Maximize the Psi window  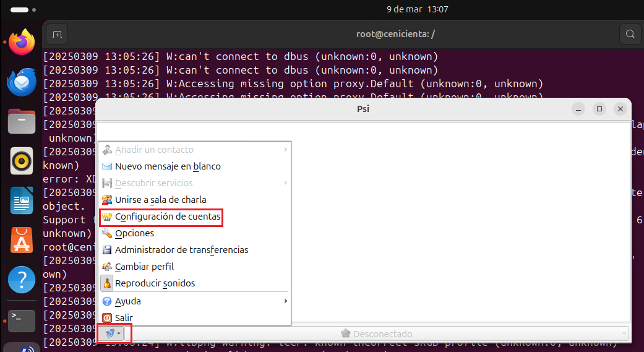[599, 109]
